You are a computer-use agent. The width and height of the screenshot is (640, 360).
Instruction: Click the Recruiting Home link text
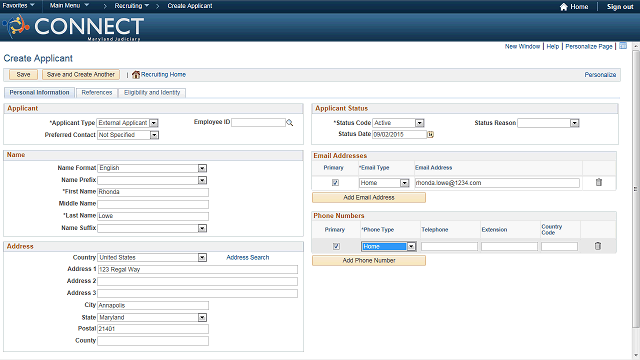point(163,75)
